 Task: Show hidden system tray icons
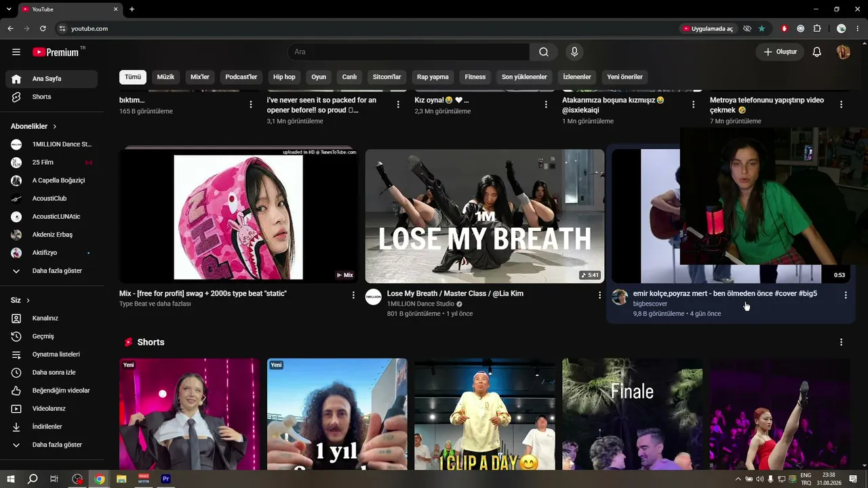738,479
